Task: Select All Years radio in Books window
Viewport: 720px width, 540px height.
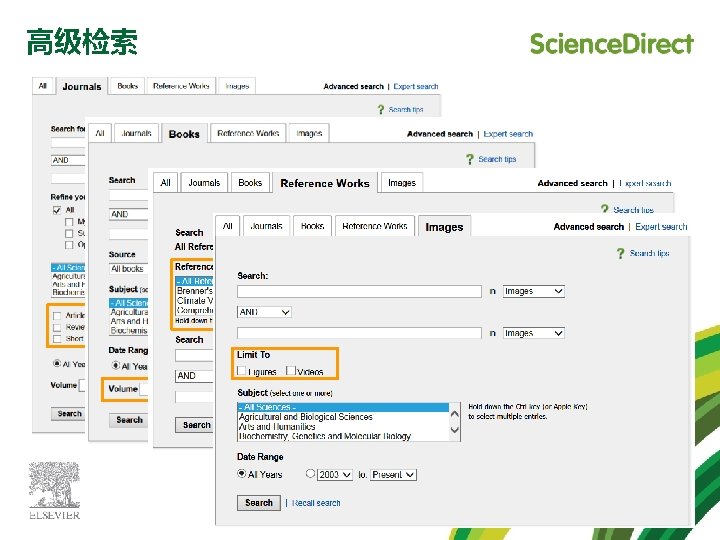Action: click(x=116, y=366)
